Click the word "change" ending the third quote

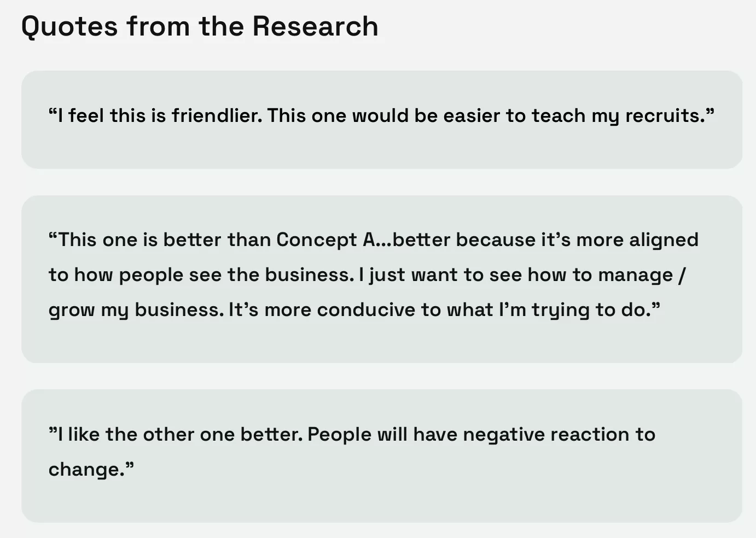(x=84, y=469)
